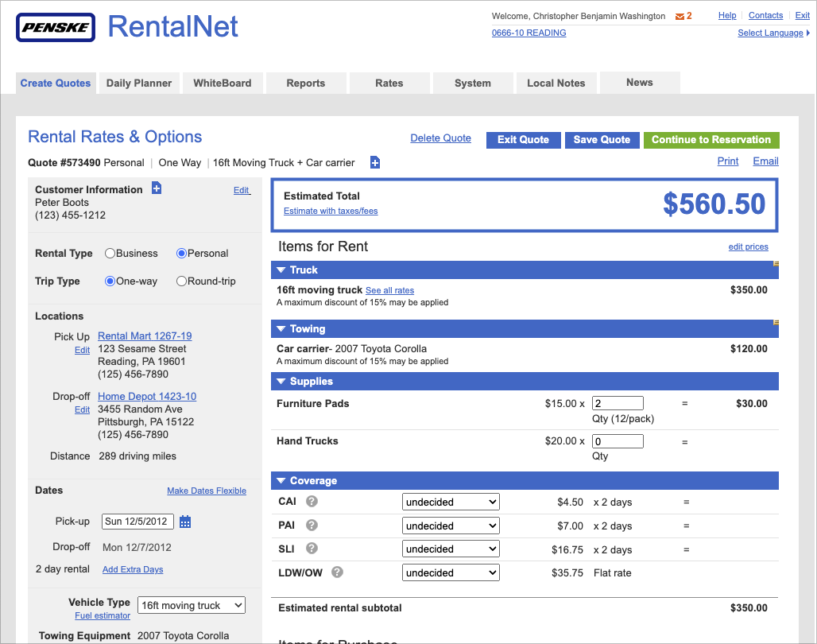817x644 pixels.
Task: Open the Local Notes tab
Action: click(x=556, y=83)
